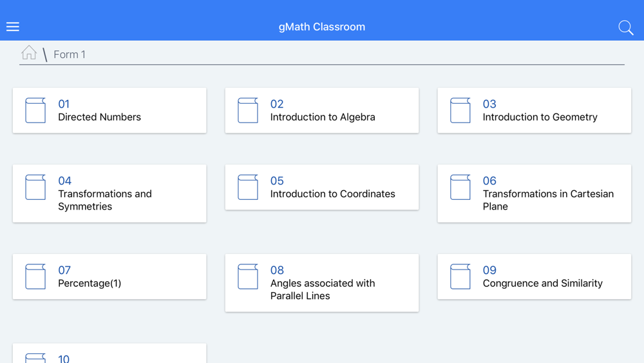This screenshot has height=363, width=644.
Task: Click the book icon for chapter 04
Action: coord(35,187)
